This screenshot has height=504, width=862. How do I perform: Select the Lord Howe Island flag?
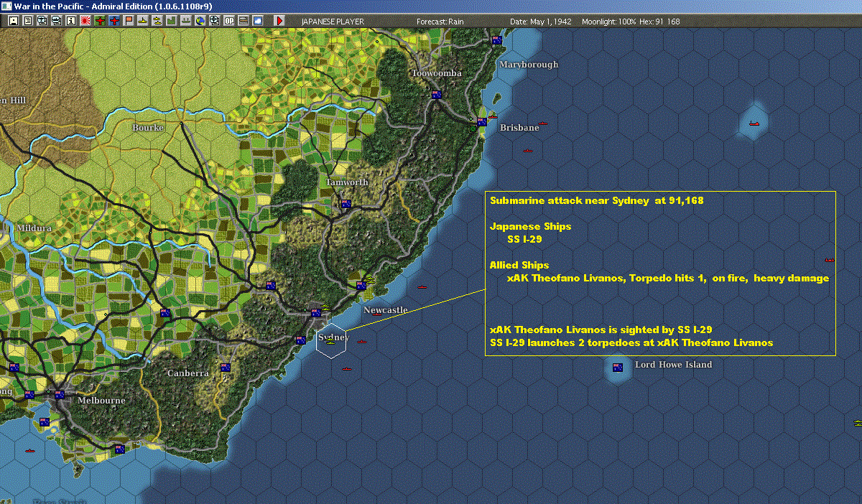tap(618, 368)
